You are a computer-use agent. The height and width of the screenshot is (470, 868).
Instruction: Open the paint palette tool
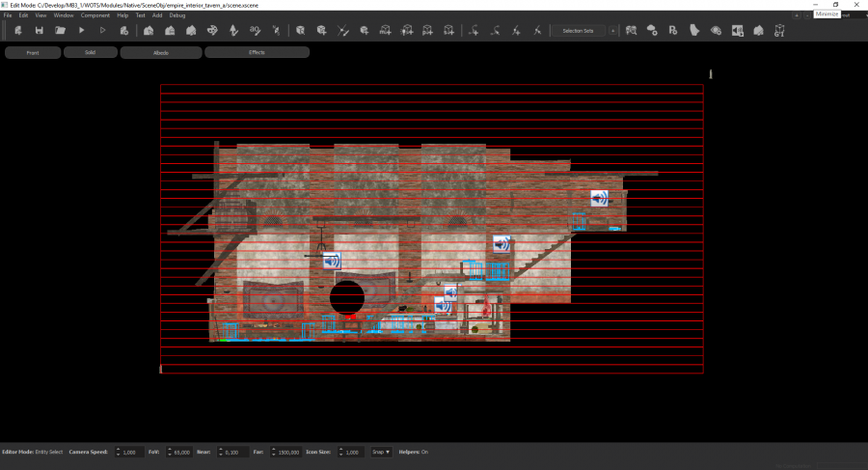pos(212,31)
